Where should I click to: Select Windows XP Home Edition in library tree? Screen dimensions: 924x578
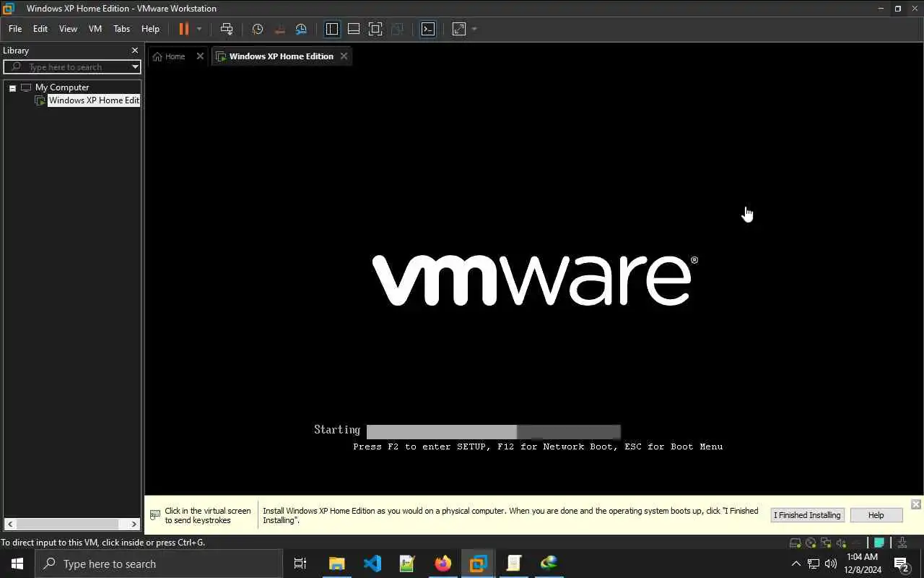pos(93,100)
